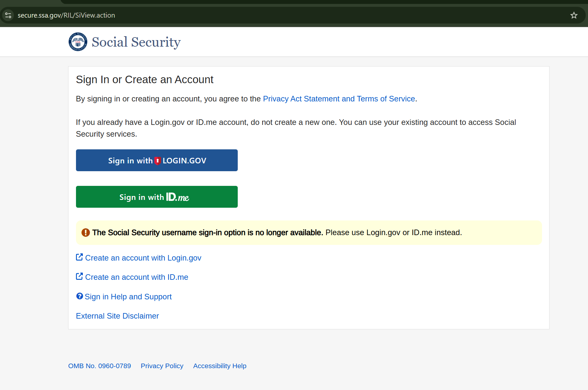Open Sign in Help and Support
588x390 pixels.
(x=128, y=297)
